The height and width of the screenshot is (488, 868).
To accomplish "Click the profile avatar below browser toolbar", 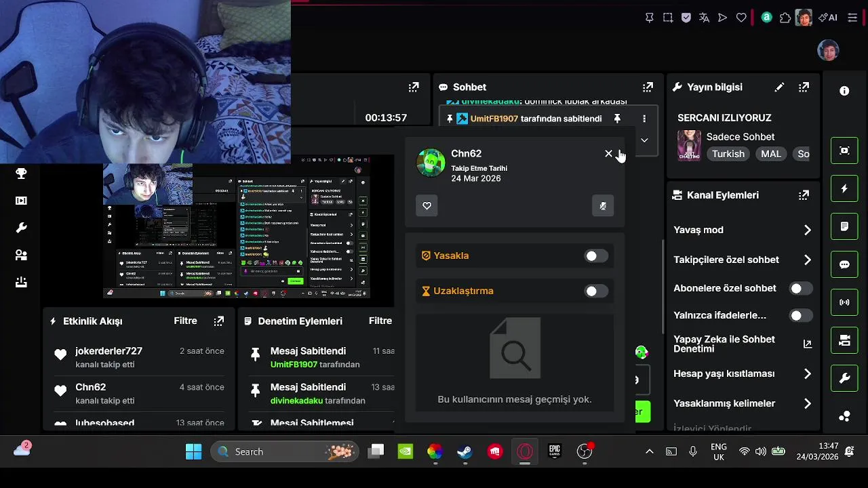I will click(828, 50).
